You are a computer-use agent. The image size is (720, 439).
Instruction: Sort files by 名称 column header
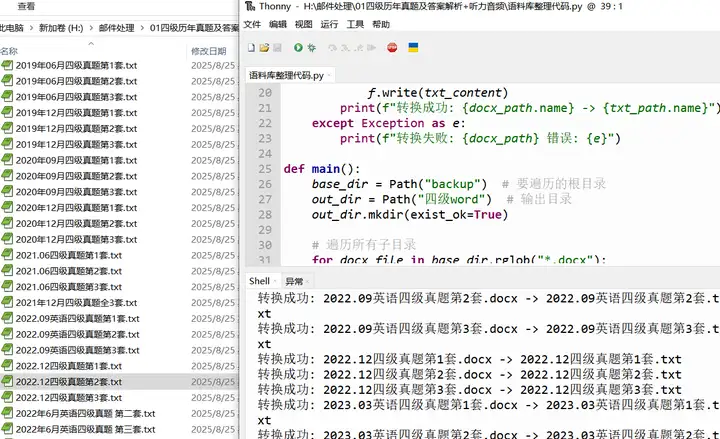[9, 51]
